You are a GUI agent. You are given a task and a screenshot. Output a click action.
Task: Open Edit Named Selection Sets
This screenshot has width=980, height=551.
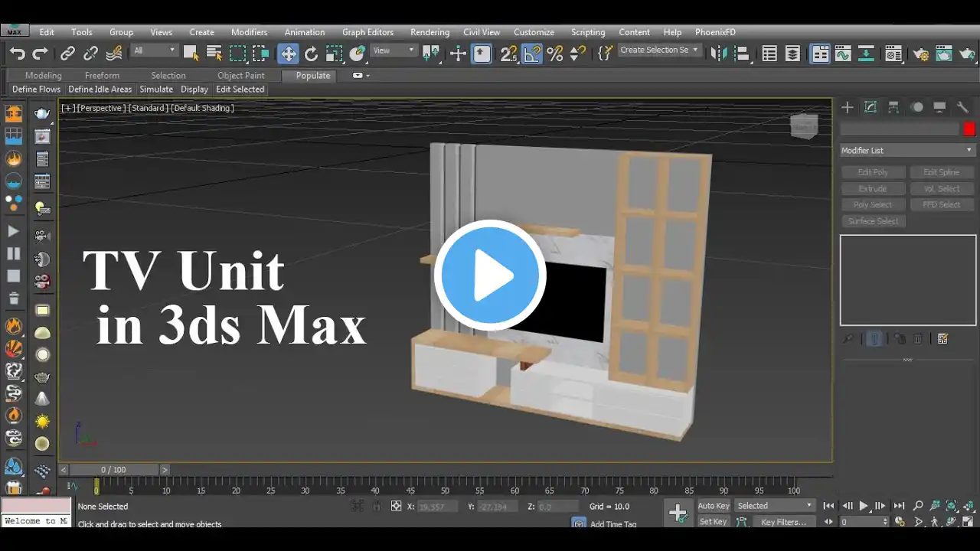pos(605,54)
